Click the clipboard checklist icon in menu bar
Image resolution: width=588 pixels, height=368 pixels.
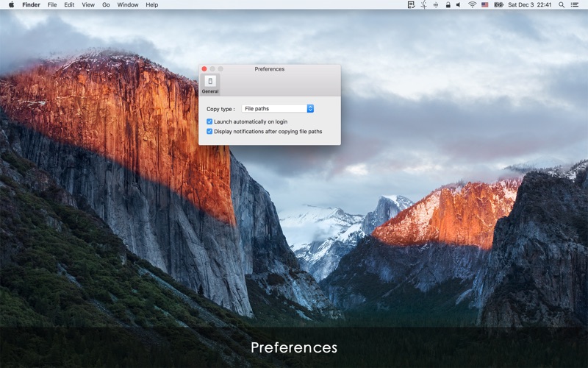tap(411, 4)
